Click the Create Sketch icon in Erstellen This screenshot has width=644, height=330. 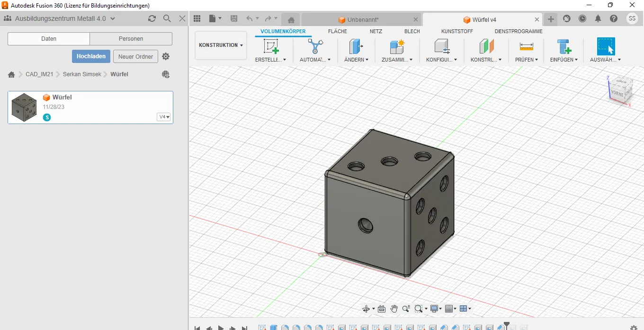(x=271, y=46)
